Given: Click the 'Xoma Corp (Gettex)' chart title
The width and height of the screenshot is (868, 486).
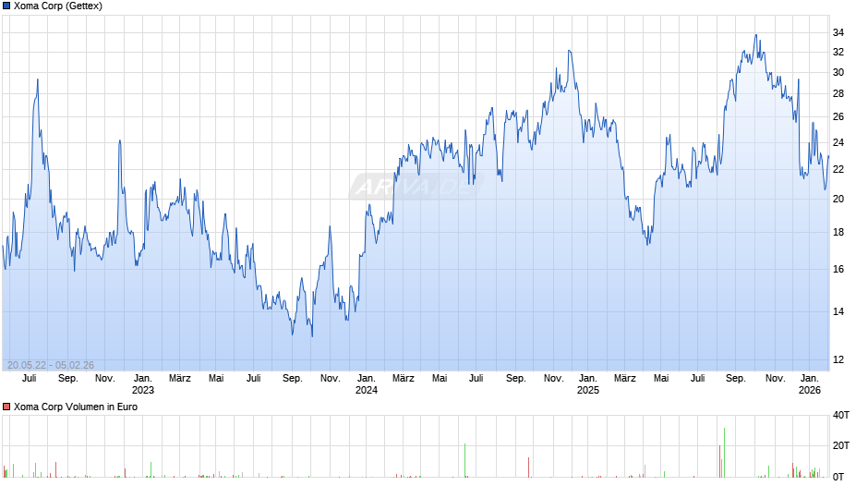Looking at the screenshot, I should coord(58,6).
